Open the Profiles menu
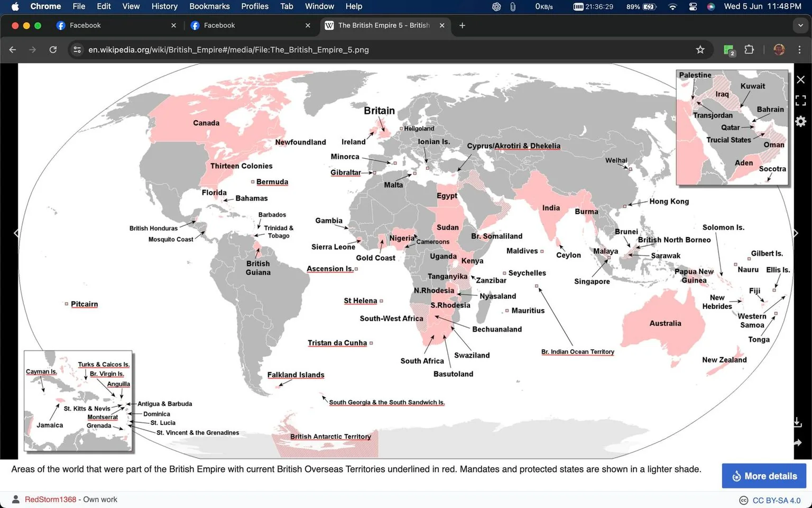 tap(255, 6)
